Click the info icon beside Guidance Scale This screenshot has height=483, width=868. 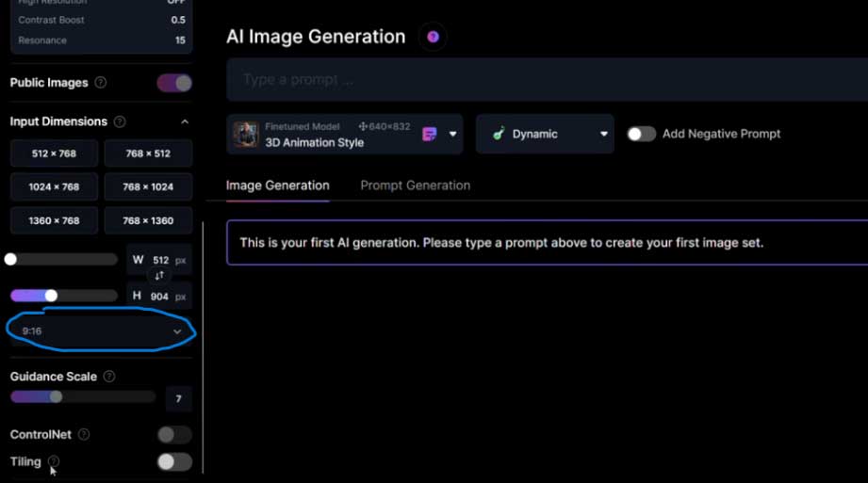pos(109,377)
